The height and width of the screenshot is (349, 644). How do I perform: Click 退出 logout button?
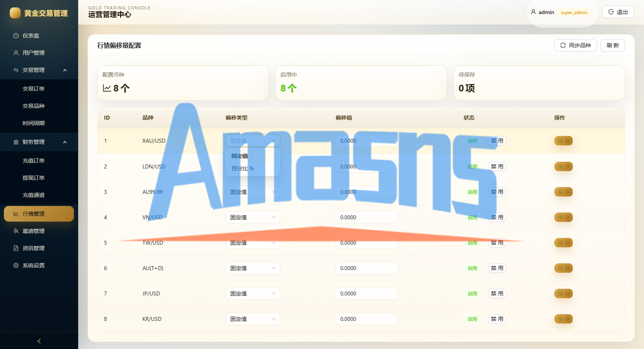(x=618, y=12)
